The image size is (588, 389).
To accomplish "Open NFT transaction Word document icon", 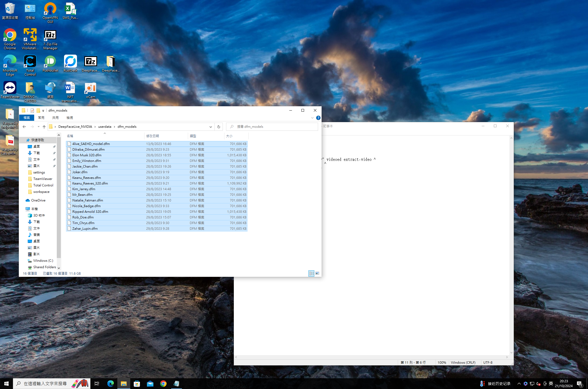I will [x=71, y=92].
